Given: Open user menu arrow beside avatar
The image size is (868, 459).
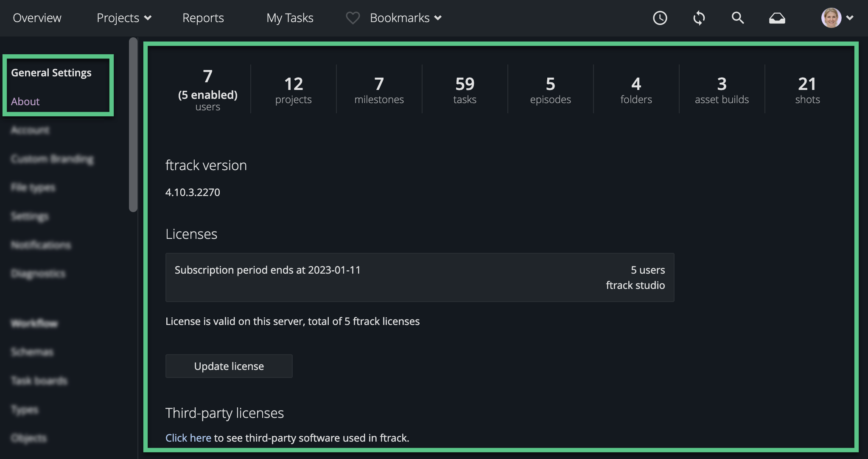Looking at the screenshot, I should [850, 18].
